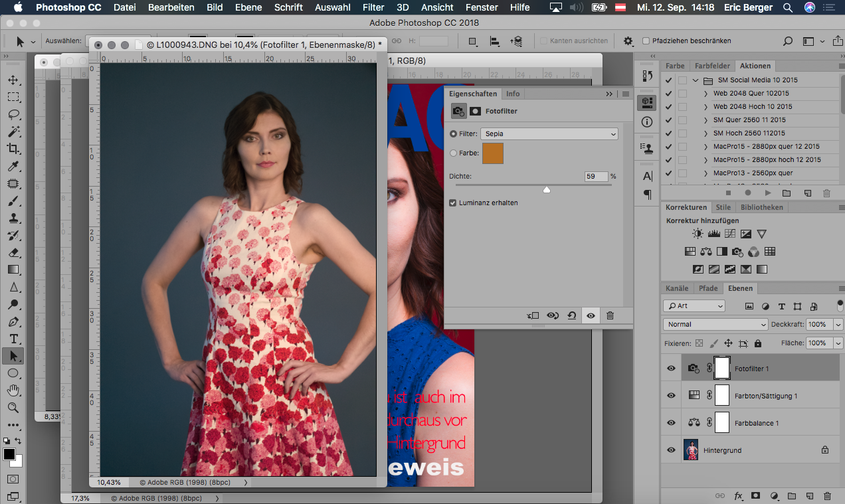Click the Dichte slider handle

coord(547,189)
